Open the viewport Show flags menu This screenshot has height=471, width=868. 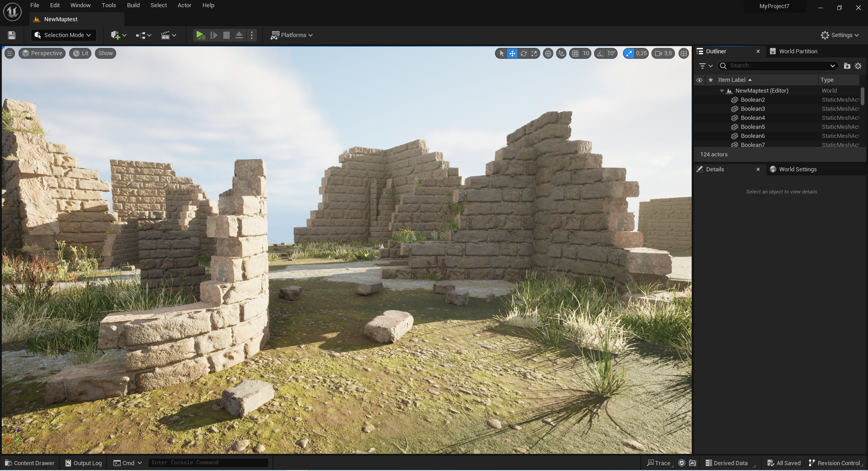click(x=105, y=53)
